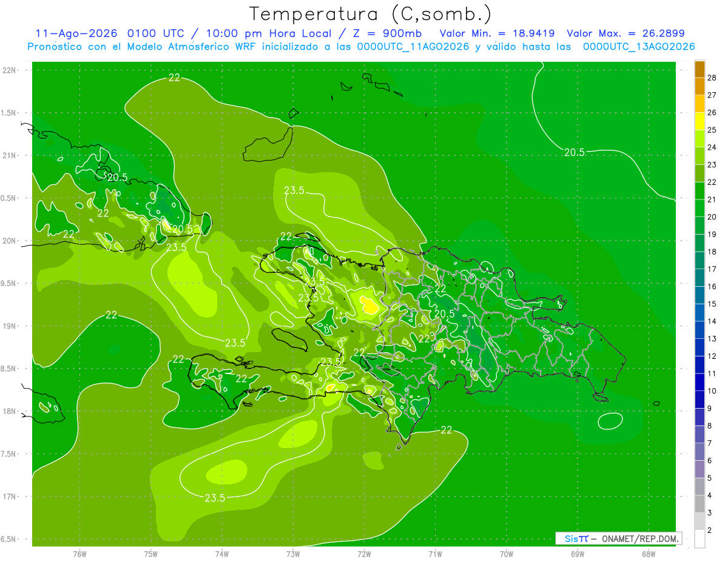Click the legend value "28"
This screenshot has width=728, height=562.
click(x=713, y=78)
